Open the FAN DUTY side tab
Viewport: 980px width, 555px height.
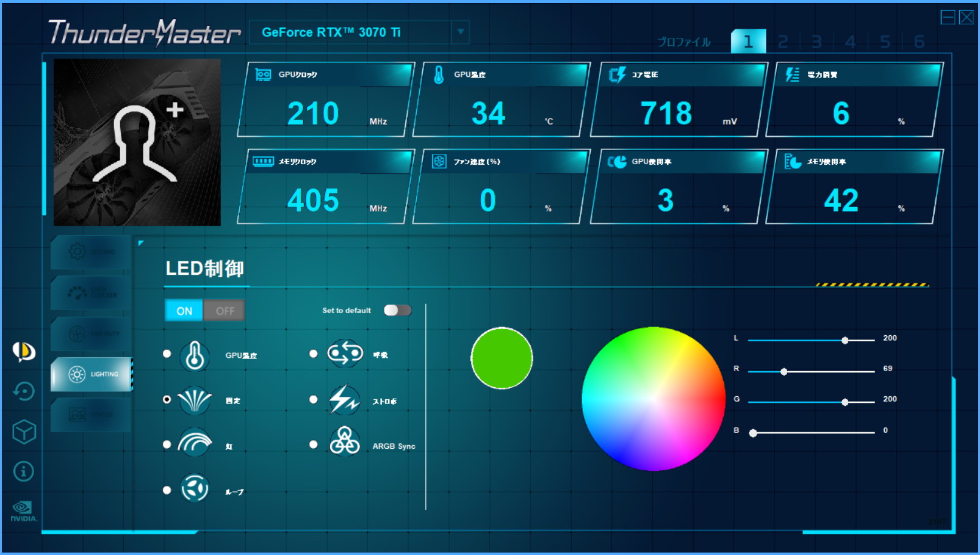92,333
